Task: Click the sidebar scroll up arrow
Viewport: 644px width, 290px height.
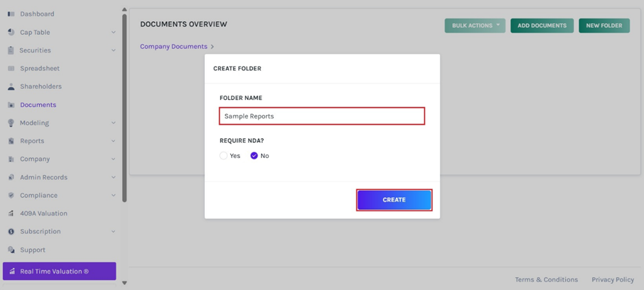Action: (125, 9)
